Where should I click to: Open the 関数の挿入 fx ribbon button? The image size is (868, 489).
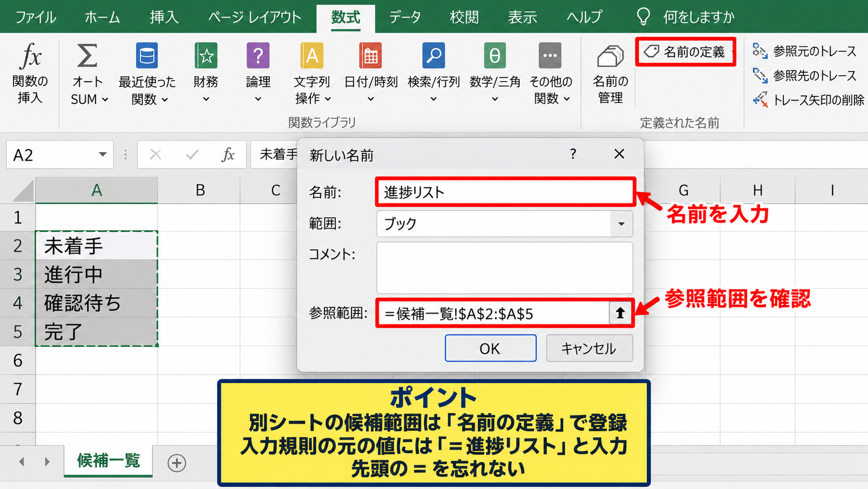pyautogui.click(x=30, y=74)
